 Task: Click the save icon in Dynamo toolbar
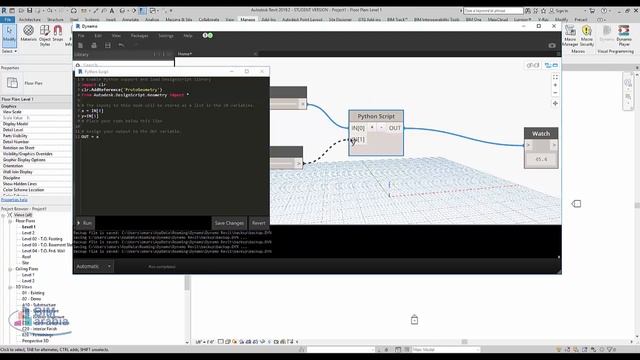point(108,45)
